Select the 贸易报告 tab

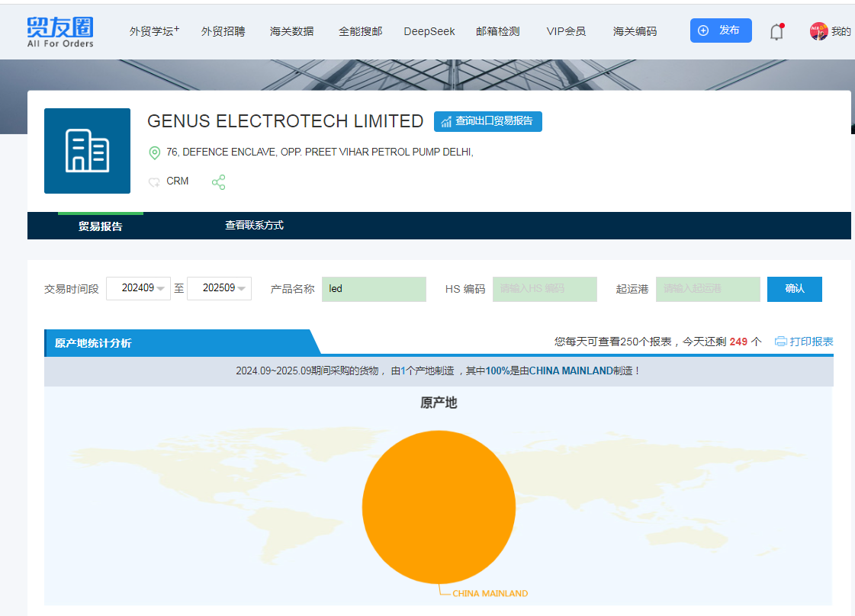tap(100, 226)
